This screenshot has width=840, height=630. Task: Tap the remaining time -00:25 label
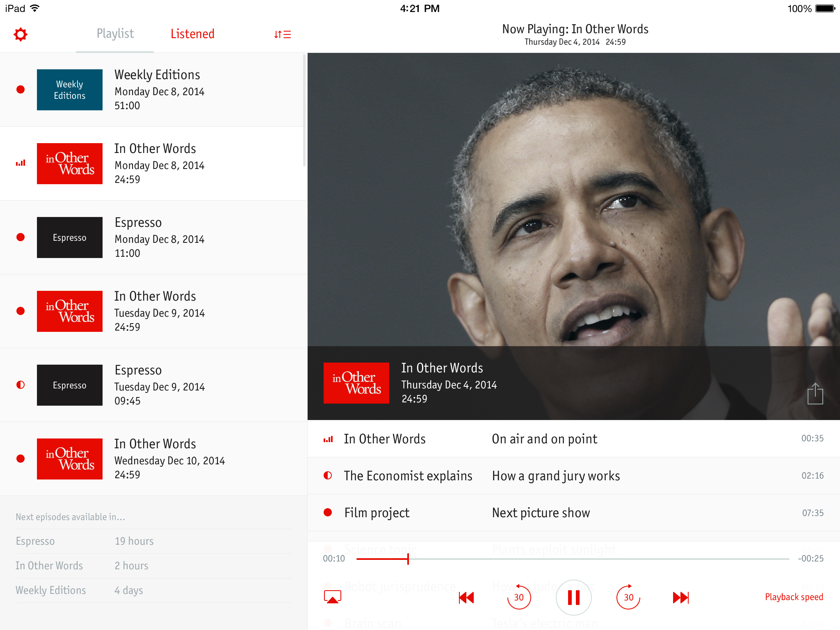pos(811,559)
